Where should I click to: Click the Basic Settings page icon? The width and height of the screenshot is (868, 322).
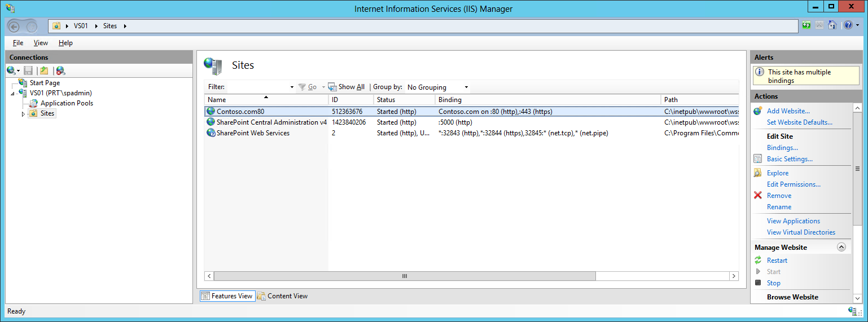point(758,159)
